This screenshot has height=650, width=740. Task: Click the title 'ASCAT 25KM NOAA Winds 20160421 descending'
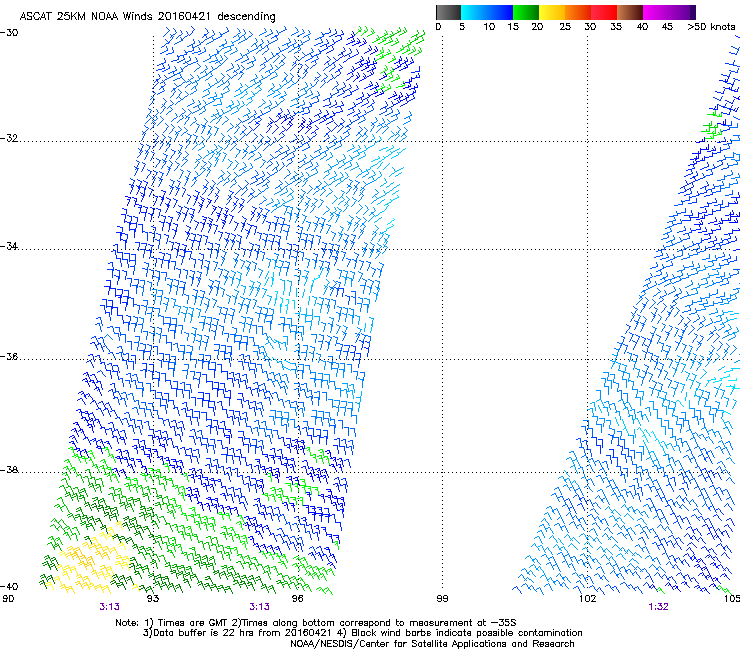(x=147, y=17)
